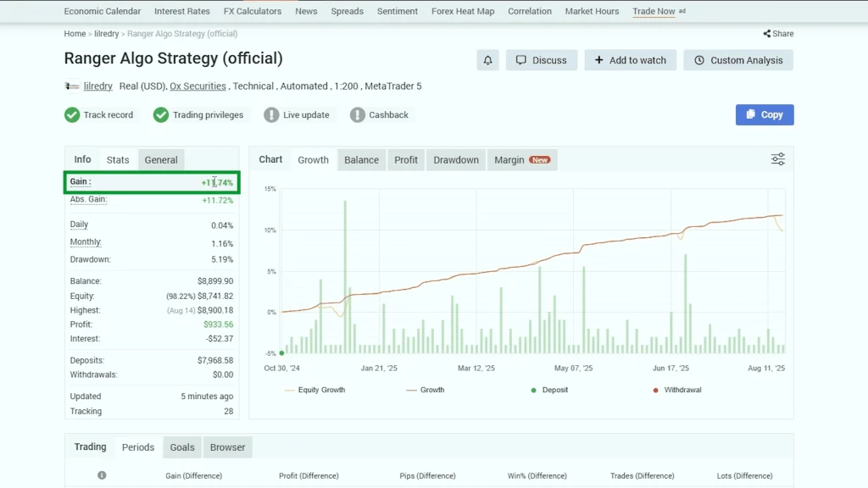Open the Custom Analysis button
The height and width of the screenshot is (488, 868).
[x=738, y=60]
